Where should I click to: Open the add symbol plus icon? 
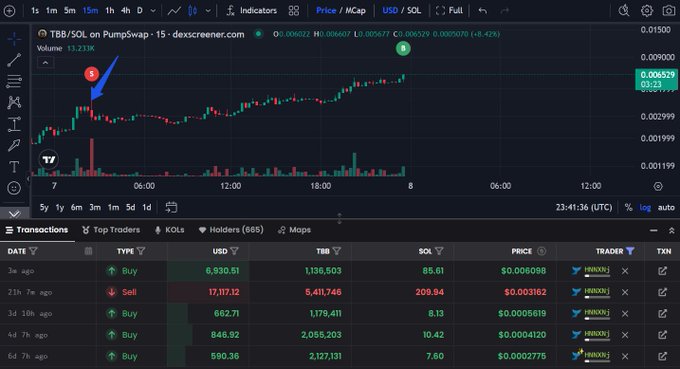(x=9, y=11)
